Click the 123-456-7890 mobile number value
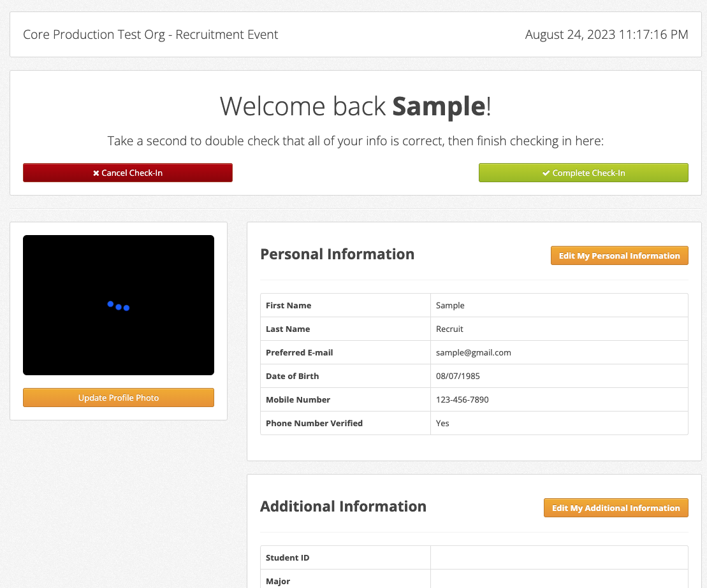The height and width of the screenshot is (588, 707). click(x=462, y=399)
